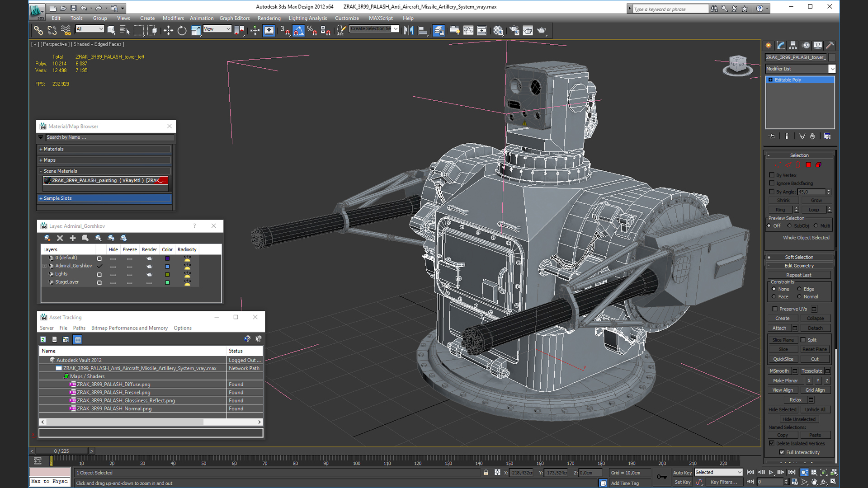Viewport: 868px width, 488px height.
Task: Toggle the Percent Snap icon
Action: coord(312,30)
